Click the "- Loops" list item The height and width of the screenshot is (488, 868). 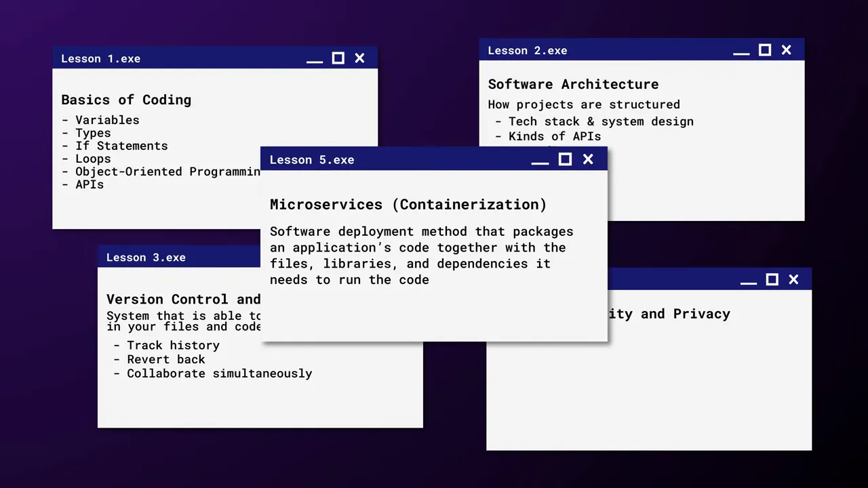coord(86,159)
